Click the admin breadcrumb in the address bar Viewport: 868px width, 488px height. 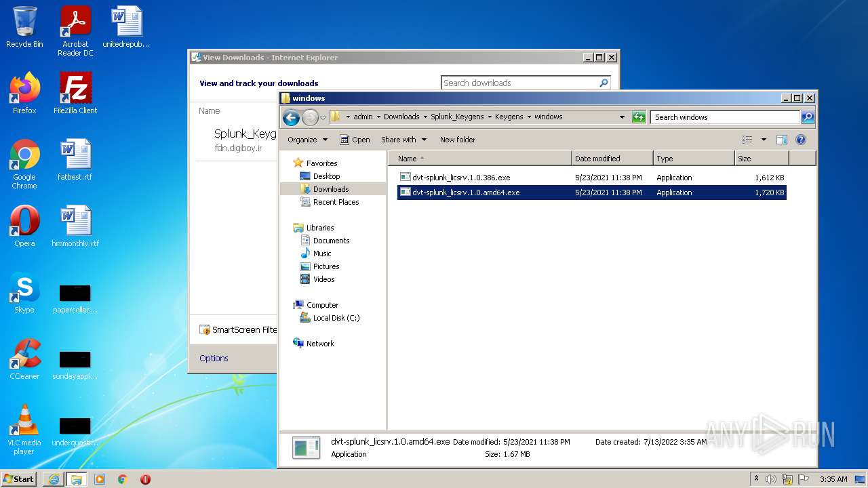coord(363,117)
